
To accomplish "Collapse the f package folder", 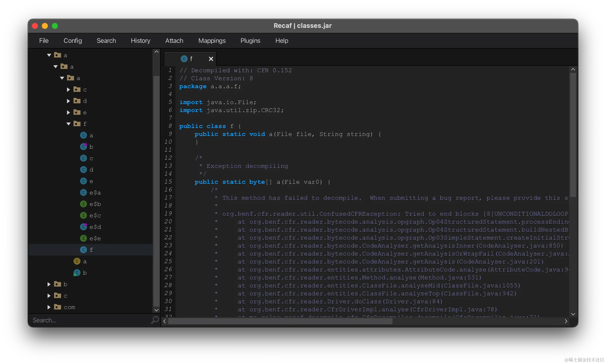I will pos(69,124).
